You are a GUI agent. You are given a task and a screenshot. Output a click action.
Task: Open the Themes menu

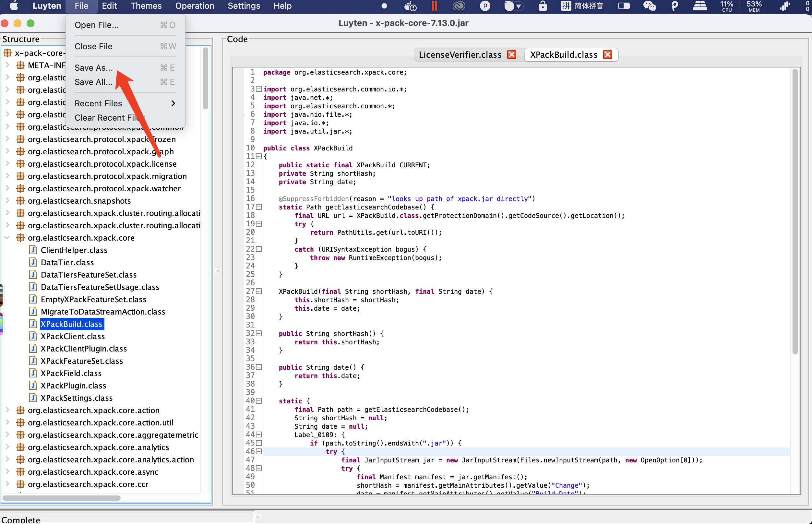pos(146,6)
